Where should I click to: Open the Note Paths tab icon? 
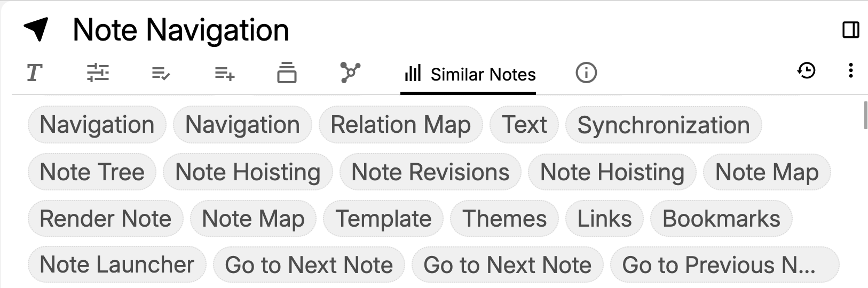287,73
